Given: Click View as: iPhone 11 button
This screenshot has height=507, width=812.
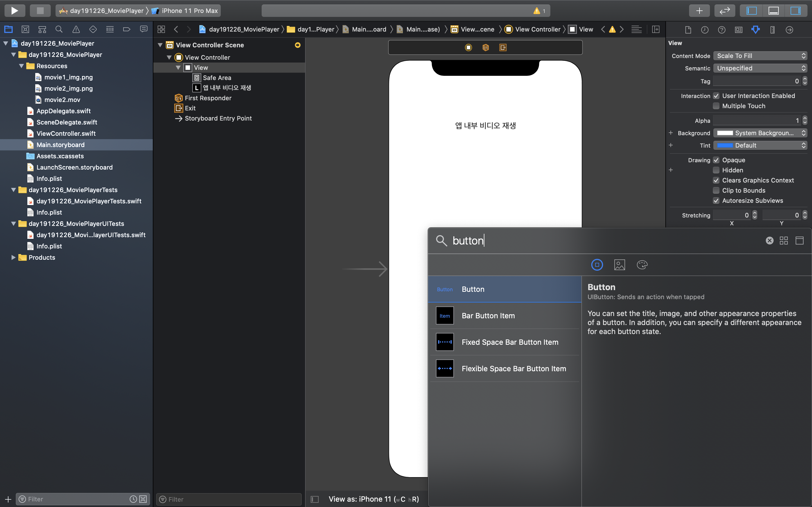Looking at the screenshot, I should (374, 499).
